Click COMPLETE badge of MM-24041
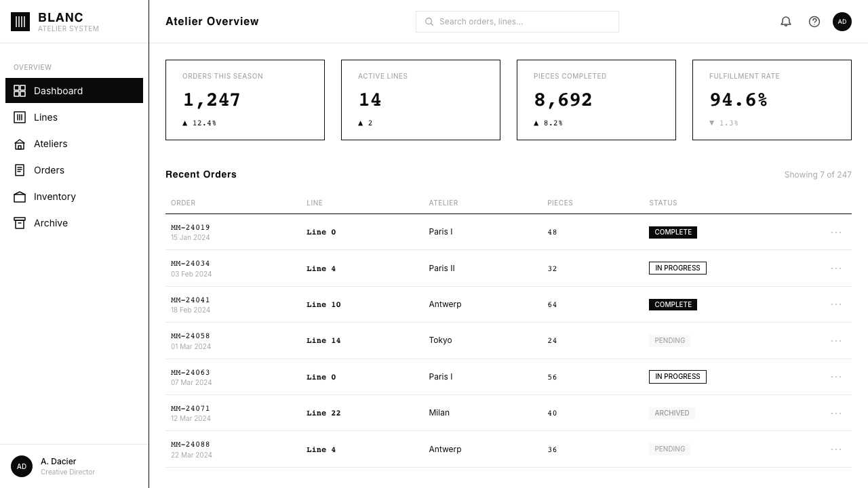Image resolution: width=868 pixels, height=488 pixels. coord(673,305)
